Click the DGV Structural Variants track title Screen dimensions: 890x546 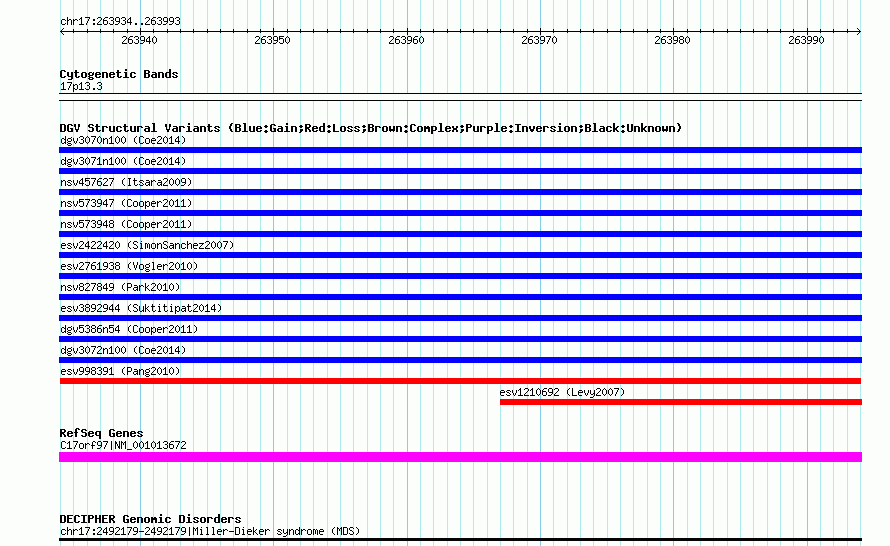tap(371, 128)
